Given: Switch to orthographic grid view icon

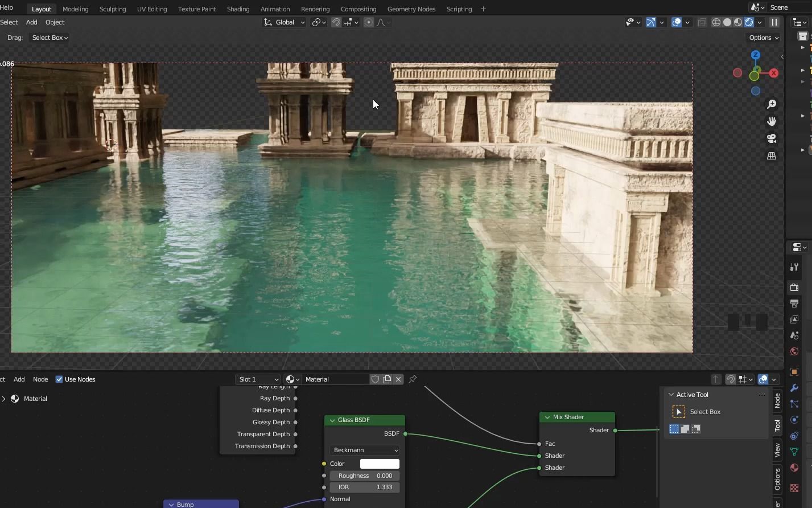Looking at the screenshot, I should tap(772, 155).
